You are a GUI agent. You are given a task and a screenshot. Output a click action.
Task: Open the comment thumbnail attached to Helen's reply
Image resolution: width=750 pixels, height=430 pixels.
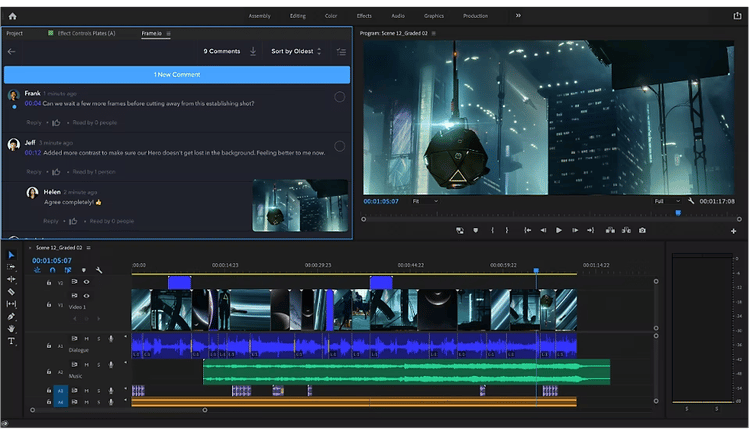click(300, 206)
